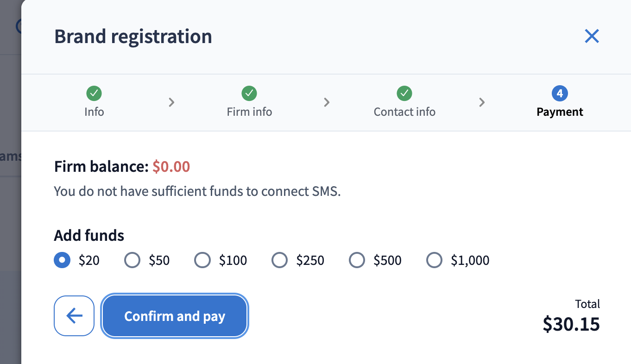Click green checkmark above Firm info
Screen dimensions: 631x364
(x=249, y=94)
